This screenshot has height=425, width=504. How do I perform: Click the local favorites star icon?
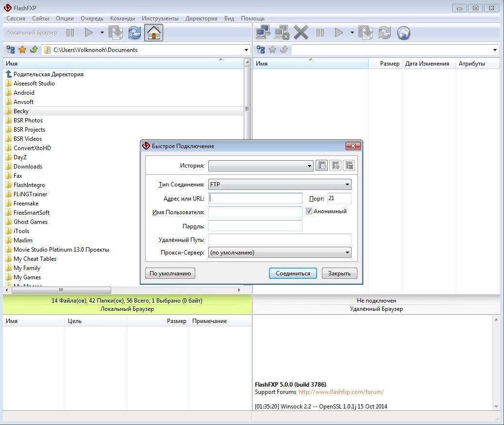coord(22,50)
